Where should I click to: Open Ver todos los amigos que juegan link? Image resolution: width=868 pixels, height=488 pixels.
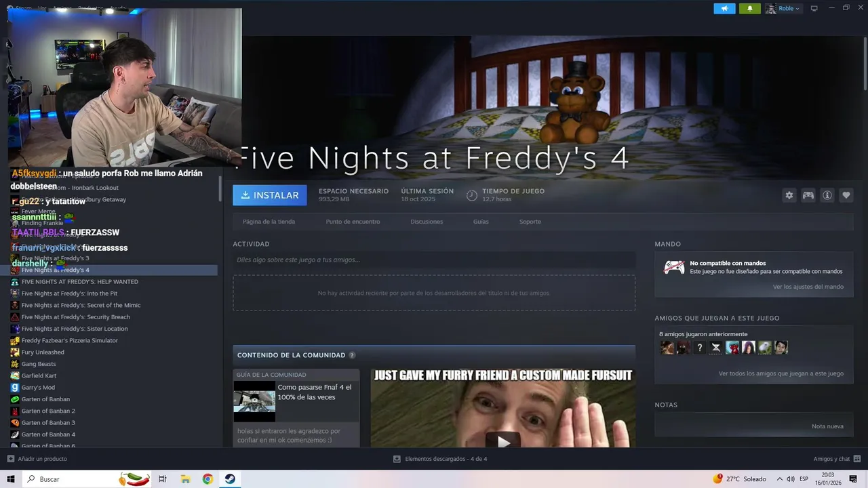coord(781,373)
